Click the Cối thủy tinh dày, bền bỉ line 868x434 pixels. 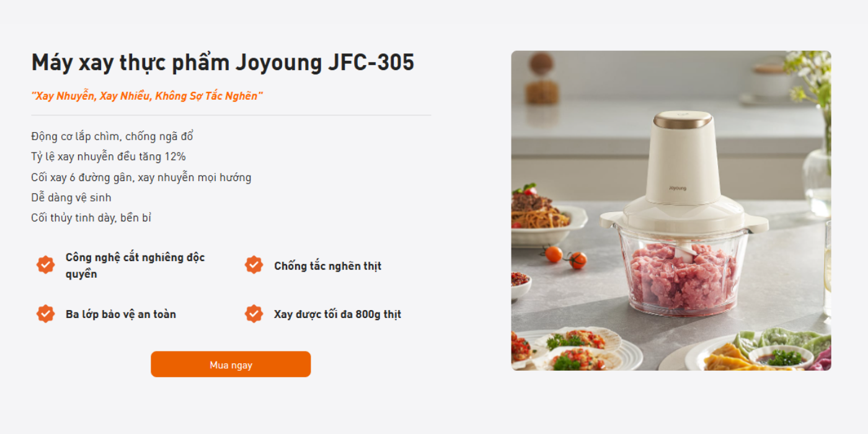(x=91, y=218)
